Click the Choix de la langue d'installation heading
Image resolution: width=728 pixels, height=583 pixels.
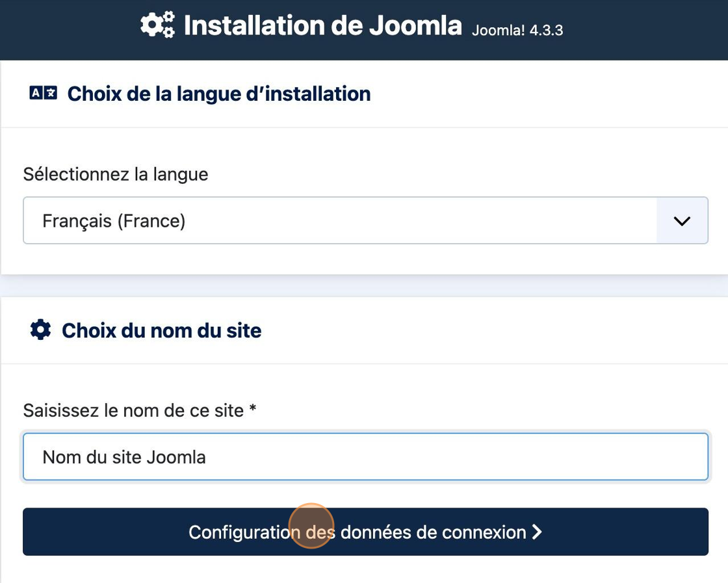pyautogui.click(x=219, y=94)
